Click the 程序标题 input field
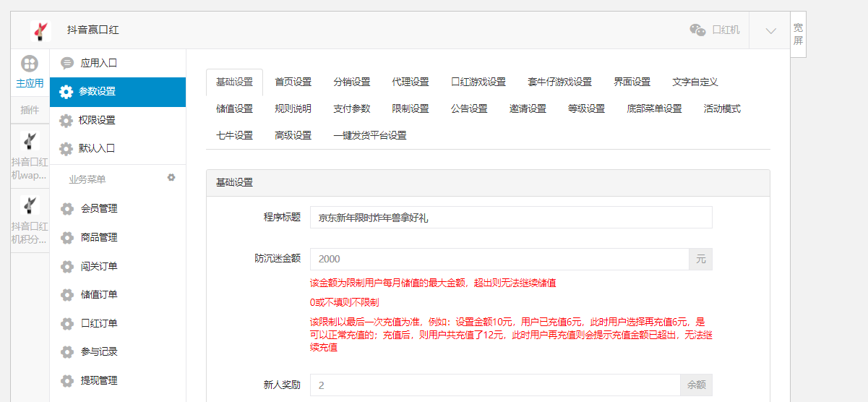Screen dimensions: 868x402 [x=510, y=218]
